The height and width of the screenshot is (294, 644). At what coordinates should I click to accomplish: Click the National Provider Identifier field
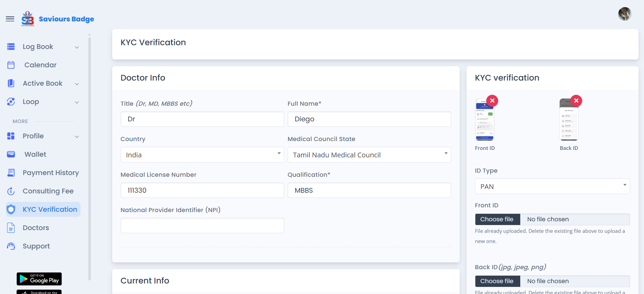[202, 226]
